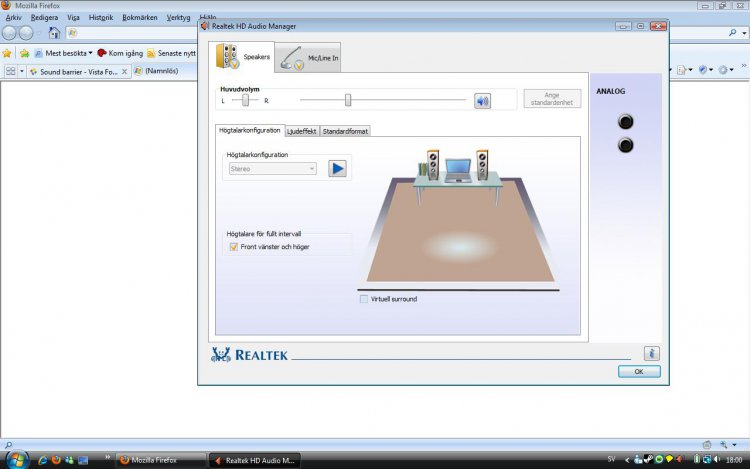
Task: Click the Firefox back arrow button
Action: 9,33
